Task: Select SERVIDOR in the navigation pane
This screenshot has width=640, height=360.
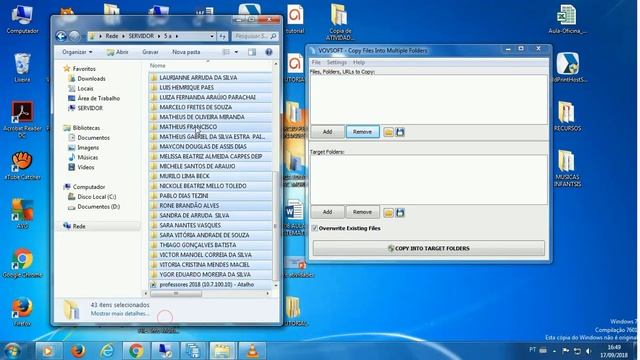Action: (x=90, y=108)
